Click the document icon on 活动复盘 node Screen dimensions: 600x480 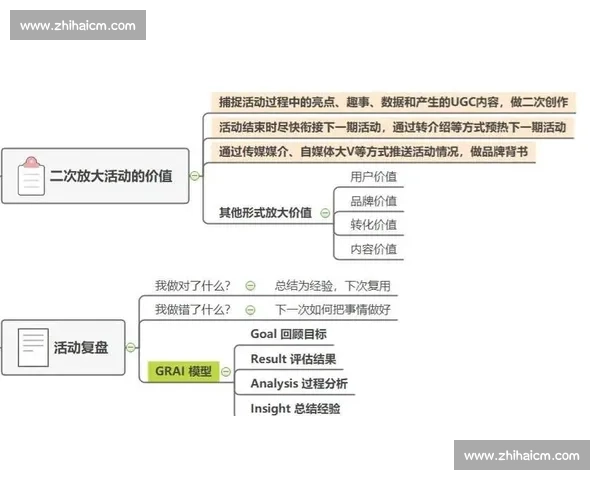click(33, 348)
